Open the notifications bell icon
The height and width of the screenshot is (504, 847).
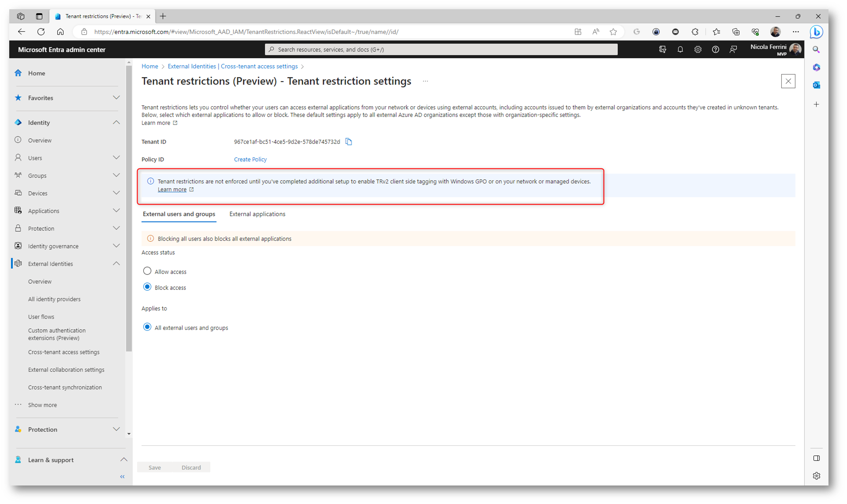tap(680, 50)
